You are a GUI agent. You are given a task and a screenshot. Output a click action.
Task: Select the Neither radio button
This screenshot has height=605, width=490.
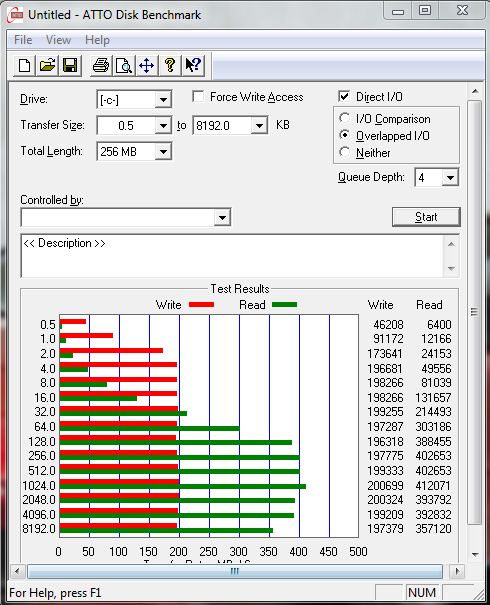(x=344, y=152)
